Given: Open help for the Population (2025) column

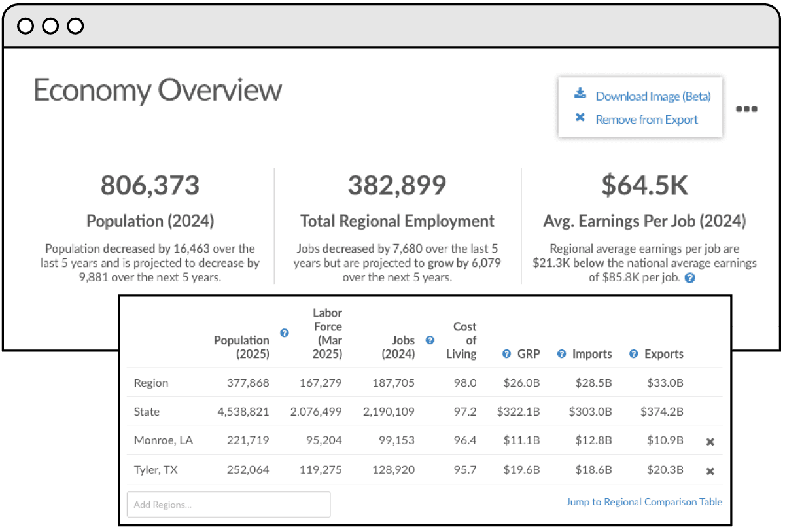Looking at the screenshot, I should click(285, 333).
